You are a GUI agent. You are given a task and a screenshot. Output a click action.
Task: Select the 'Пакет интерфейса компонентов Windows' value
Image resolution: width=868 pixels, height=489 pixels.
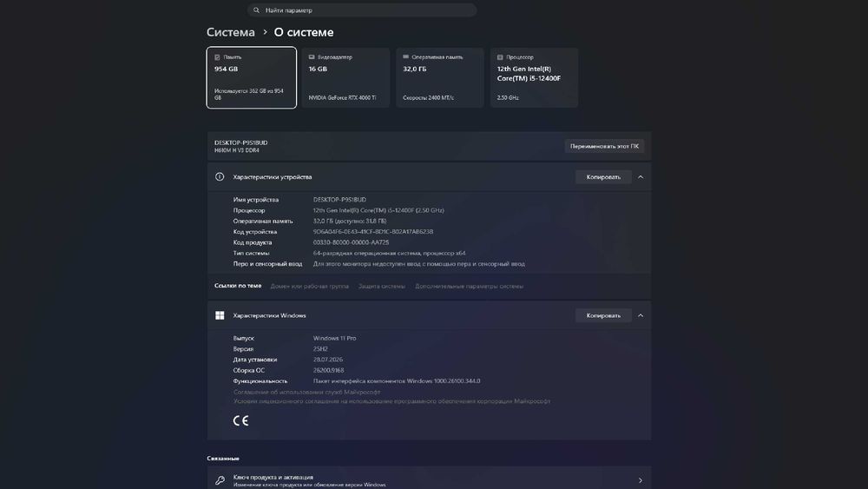(397, 381)
